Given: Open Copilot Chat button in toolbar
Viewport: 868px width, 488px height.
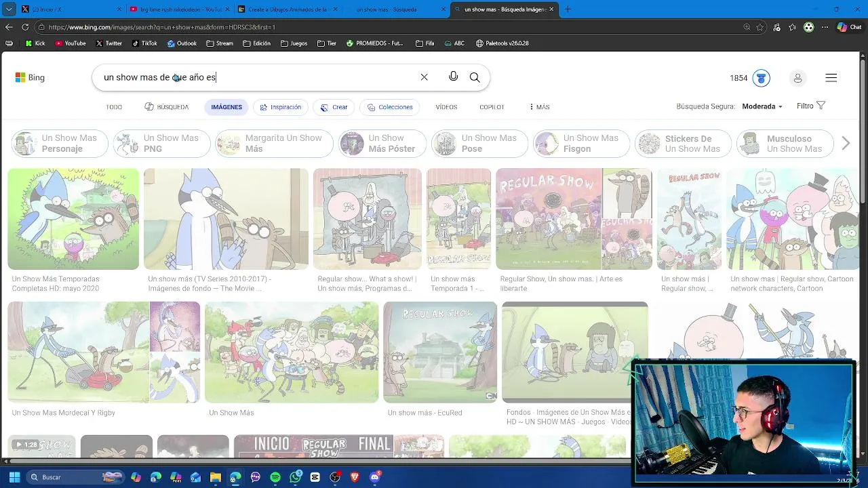Looking at the screenshot, I should tap(848, 27).
